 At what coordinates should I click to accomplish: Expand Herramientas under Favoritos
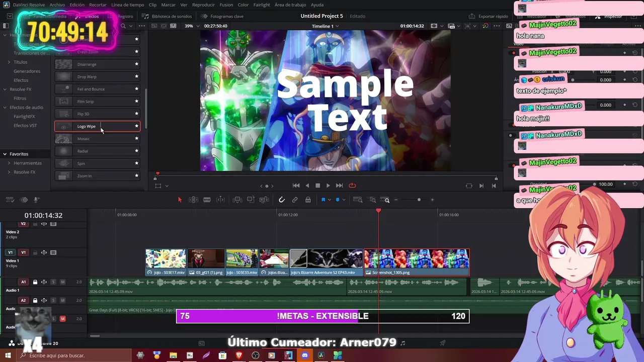coord(9,163)
